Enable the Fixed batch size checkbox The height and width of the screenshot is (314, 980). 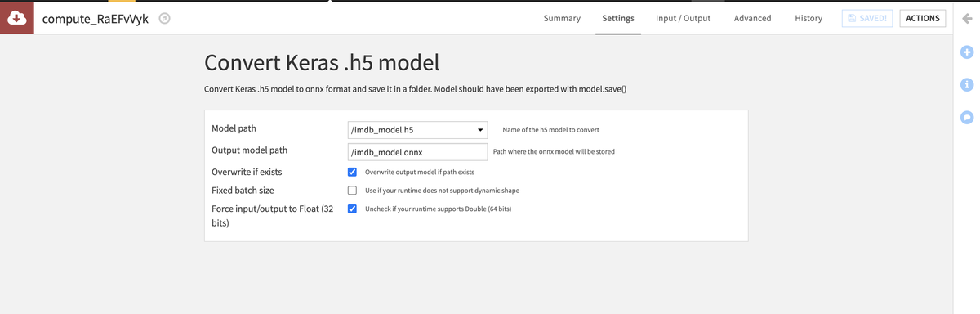point(352,191)
